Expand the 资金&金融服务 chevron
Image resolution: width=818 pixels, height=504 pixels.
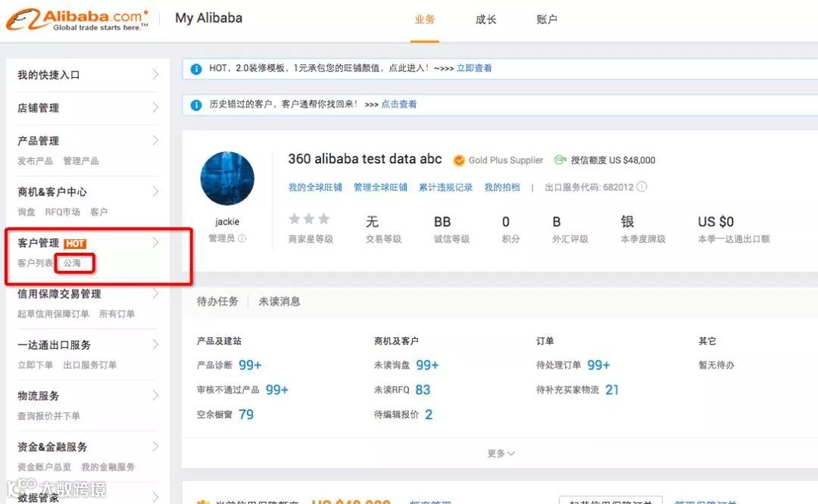click(x=155, y=446)
